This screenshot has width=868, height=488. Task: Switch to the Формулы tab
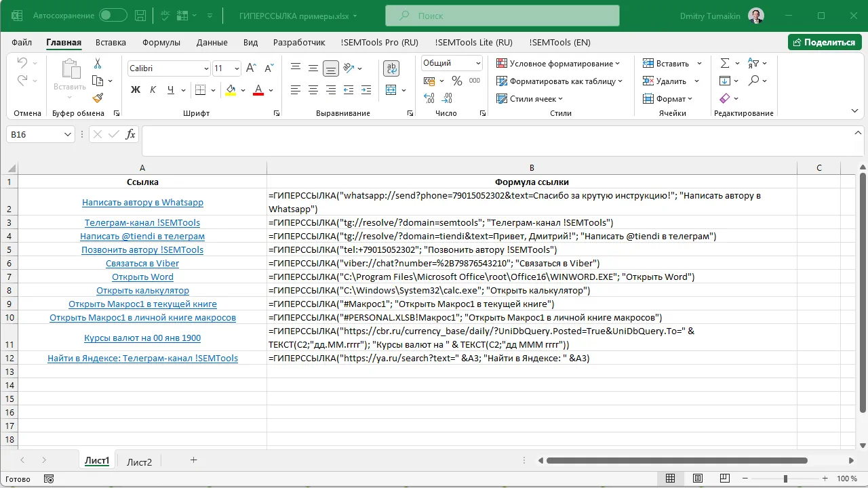161,42
